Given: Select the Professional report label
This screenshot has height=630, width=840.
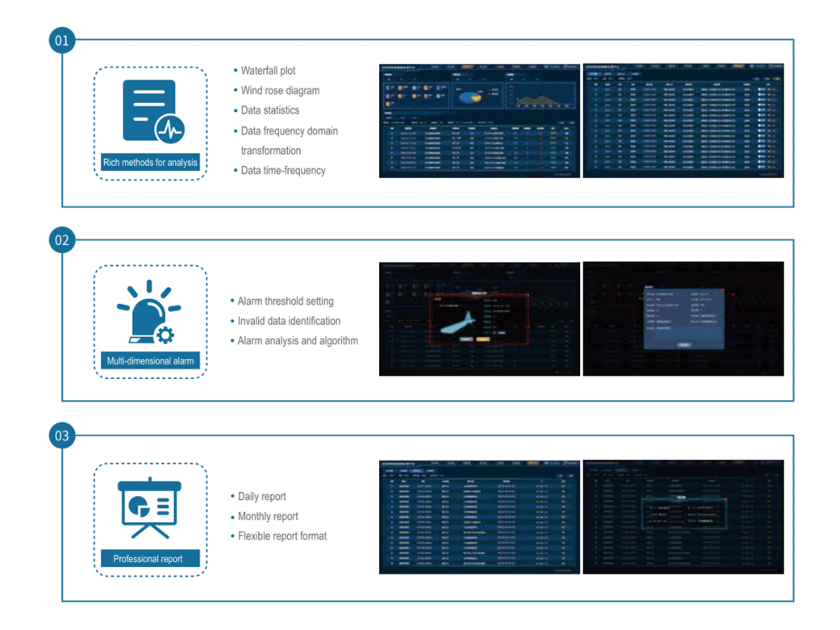Looking at the screenshot, I should tap(150, 559).
